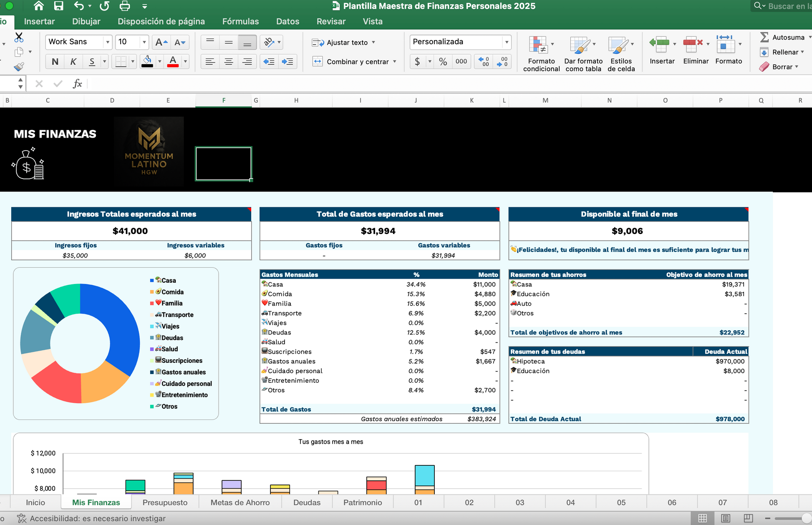
Task: Click the Cut scissors icon
Action: (x=19, y=38)
